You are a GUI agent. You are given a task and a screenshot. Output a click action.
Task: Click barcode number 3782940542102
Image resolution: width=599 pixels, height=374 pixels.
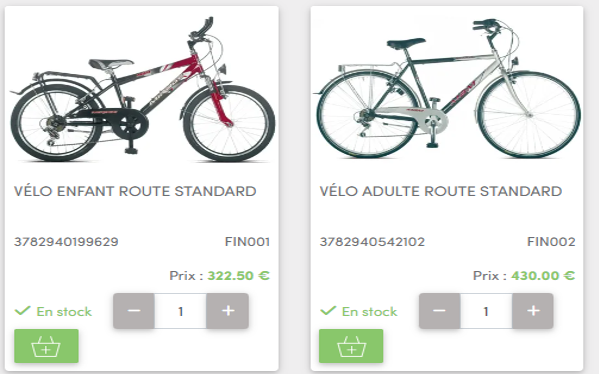372,242
